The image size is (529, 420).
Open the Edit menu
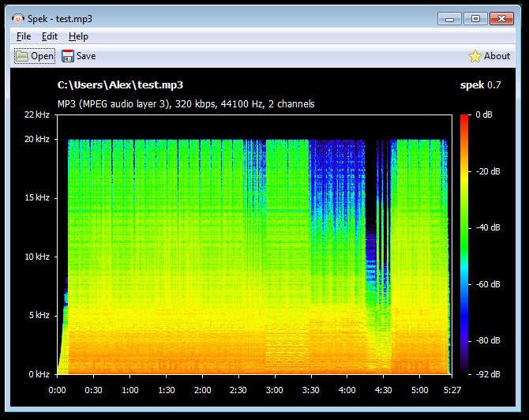pos(50,36)
